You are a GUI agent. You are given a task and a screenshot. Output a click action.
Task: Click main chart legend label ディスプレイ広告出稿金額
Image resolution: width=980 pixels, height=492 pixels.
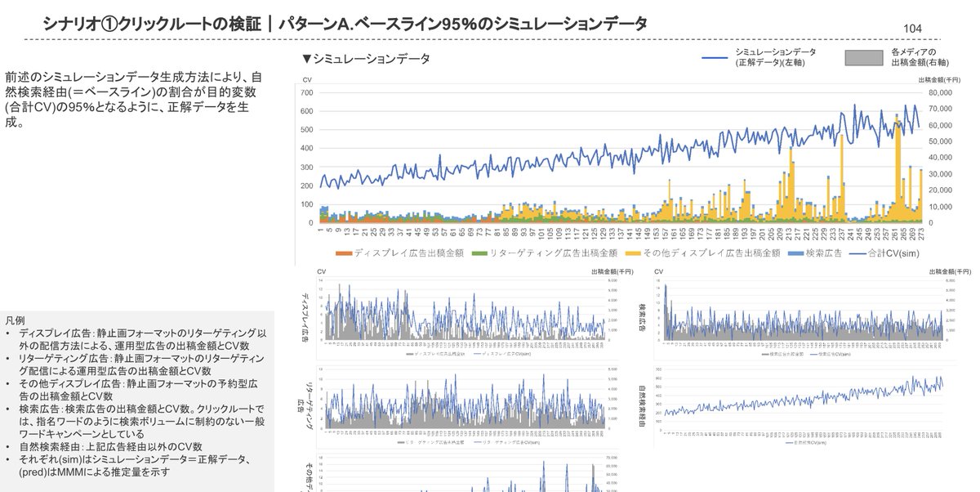408,253
